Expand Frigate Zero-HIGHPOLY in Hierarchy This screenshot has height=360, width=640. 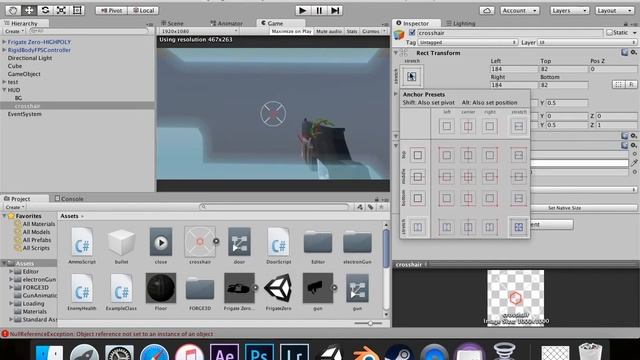4,42
